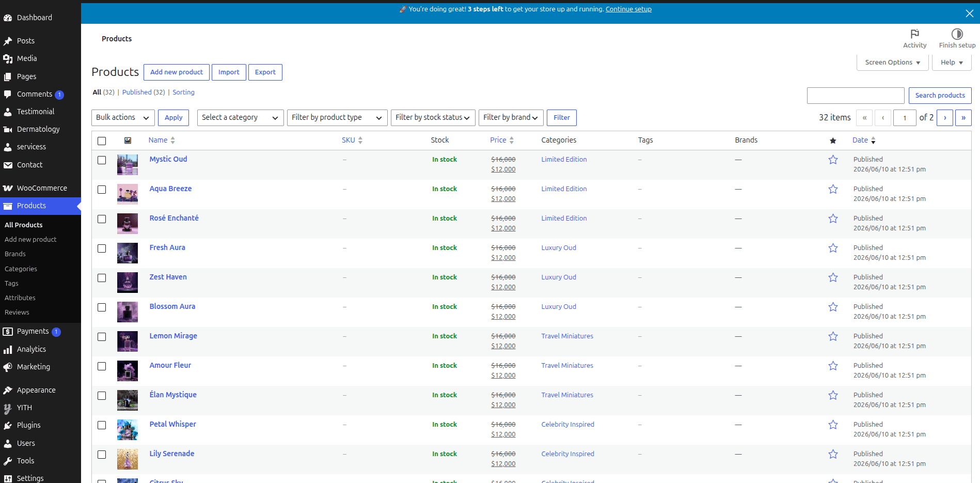The height and width of the screenshot is (483, 980).
Task: Switch to the Sorting view
Action: click(x=183, y=92)
